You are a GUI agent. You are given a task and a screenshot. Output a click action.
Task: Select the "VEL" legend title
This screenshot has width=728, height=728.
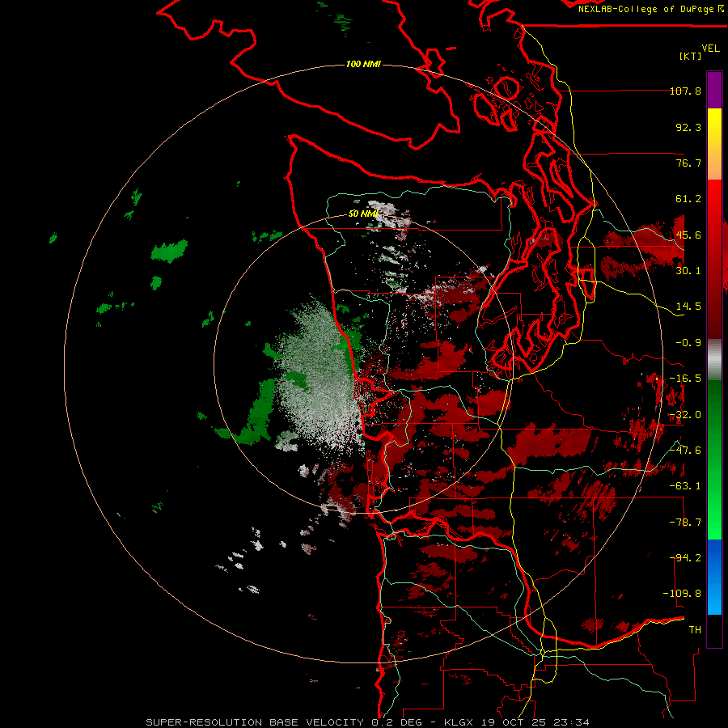coord(710,49)
